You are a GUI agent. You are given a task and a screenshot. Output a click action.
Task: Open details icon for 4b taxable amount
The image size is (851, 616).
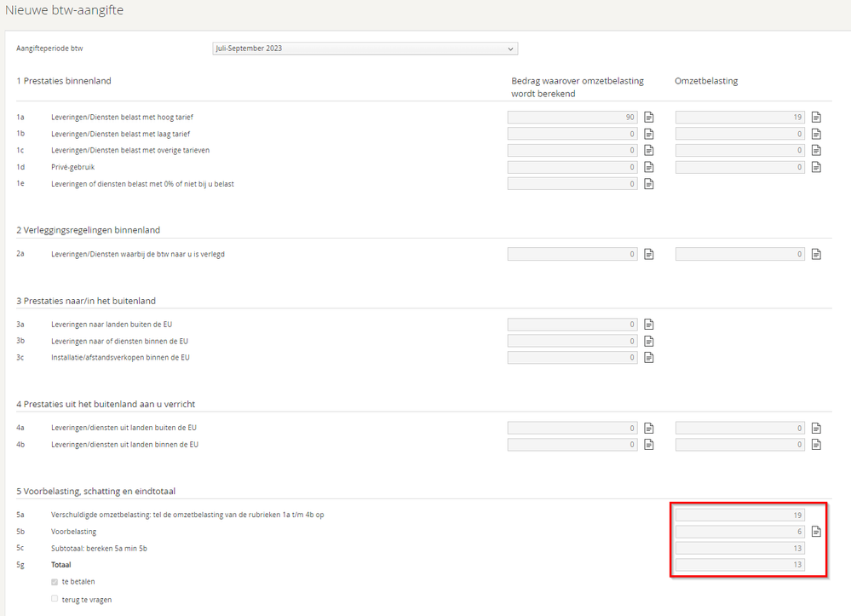[648, 445]
